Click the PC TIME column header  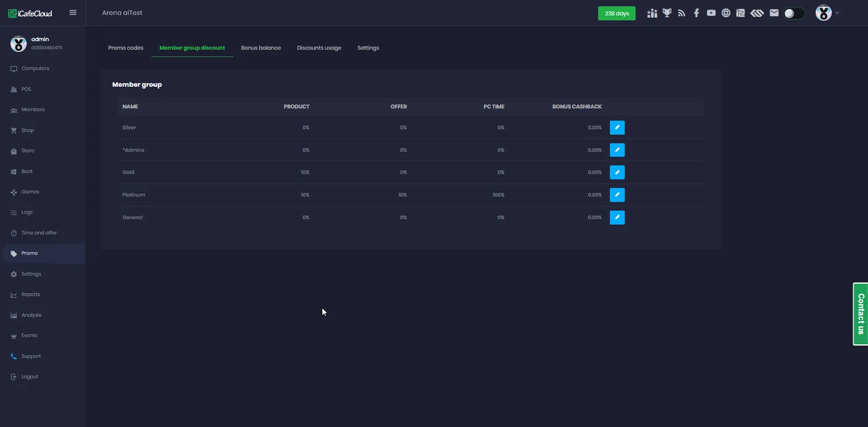pos(494,106)
